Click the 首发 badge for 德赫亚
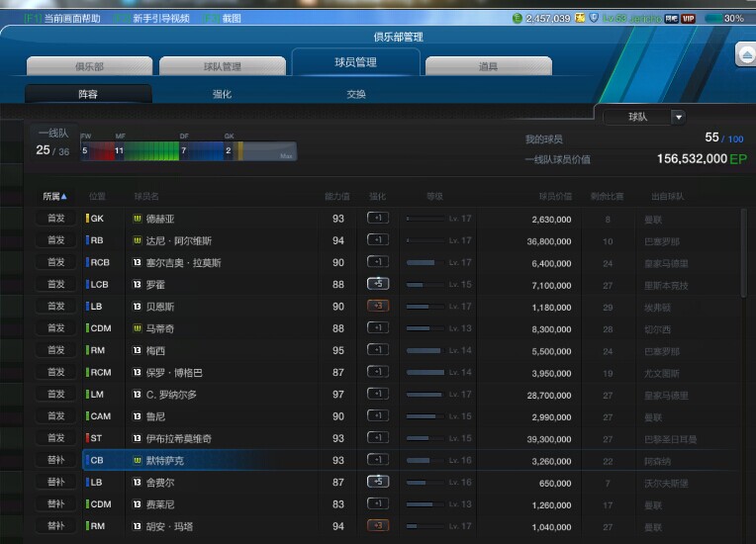Screen dimensions: 756x544 pos(56,219)
